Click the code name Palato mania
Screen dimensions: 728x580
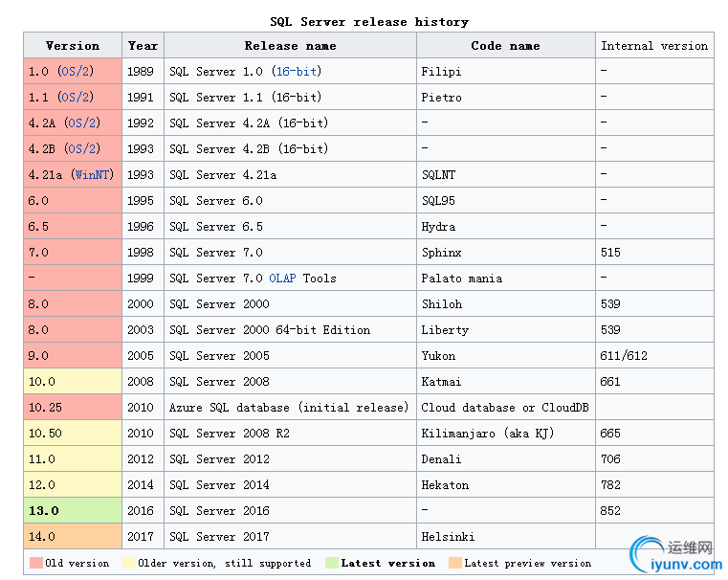[x=461, y=279]
